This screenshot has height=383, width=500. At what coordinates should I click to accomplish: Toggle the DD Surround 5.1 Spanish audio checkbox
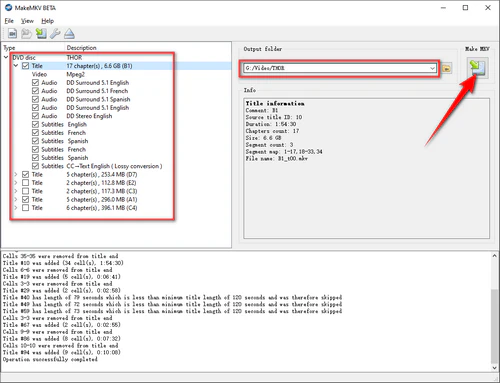pos(36,99)
